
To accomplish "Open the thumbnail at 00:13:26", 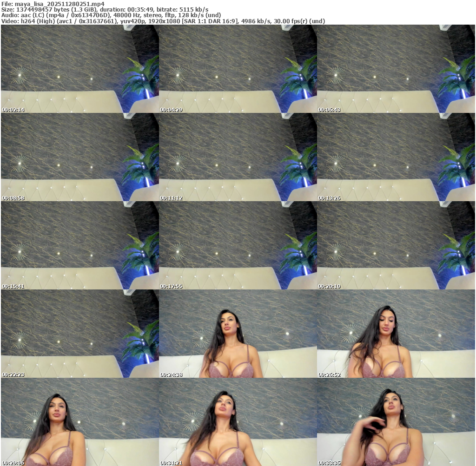I will point(396,157).
